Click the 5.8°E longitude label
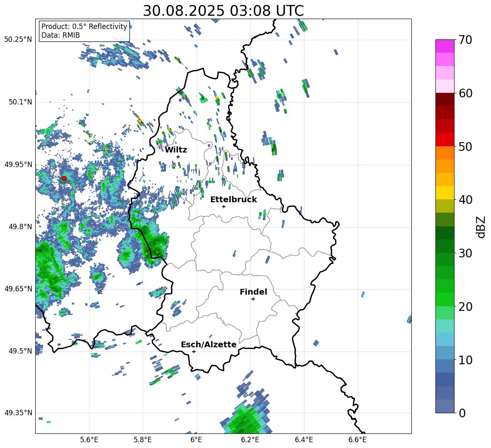491x448 pixels. coord(143,440)
